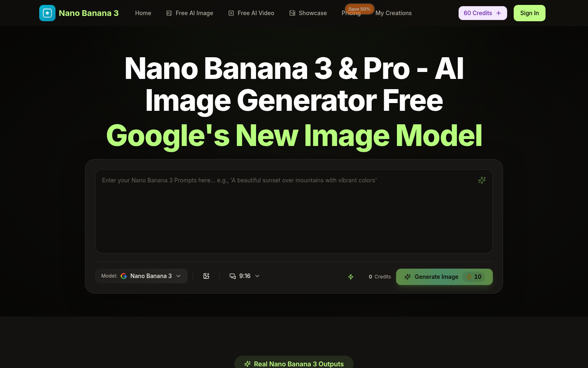The image size is (588, 368).
Task: Click the Nano Banana 3 logo icon
Action: click(x=47, y=13)
